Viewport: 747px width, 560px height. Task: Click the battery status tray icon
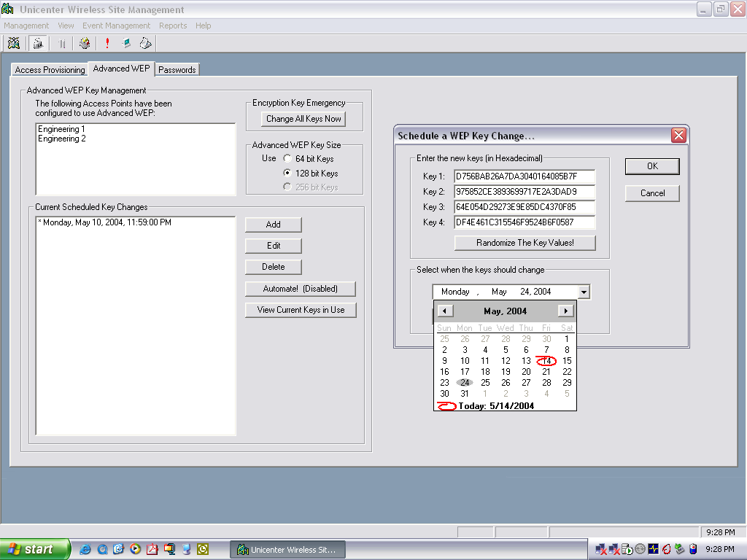coord(693,549)
